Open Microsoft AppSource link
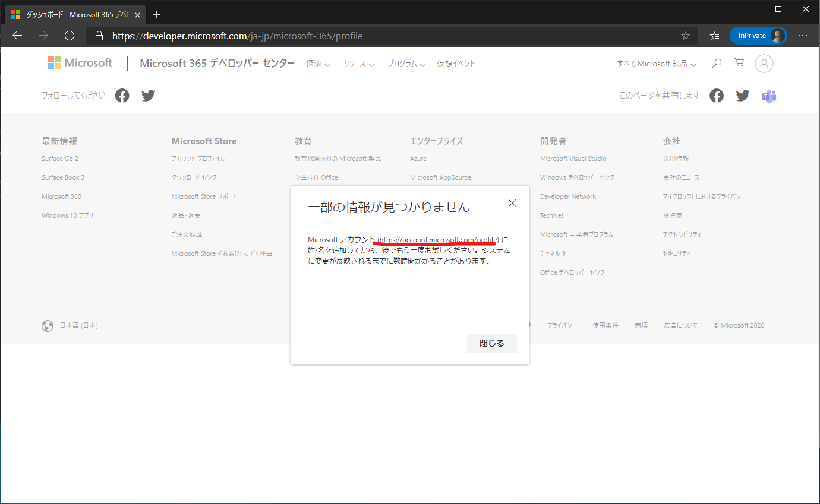 pos(440,177)
